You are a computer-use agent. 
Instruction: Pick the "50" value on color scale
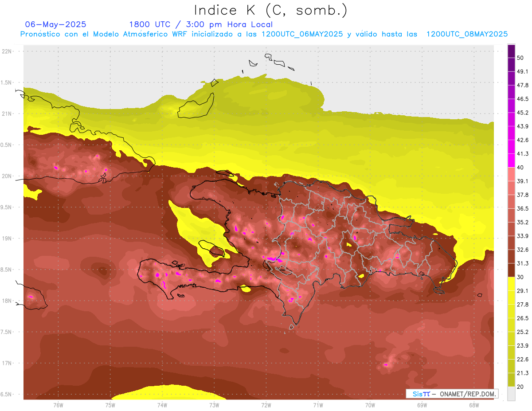(x=520, y=58)
